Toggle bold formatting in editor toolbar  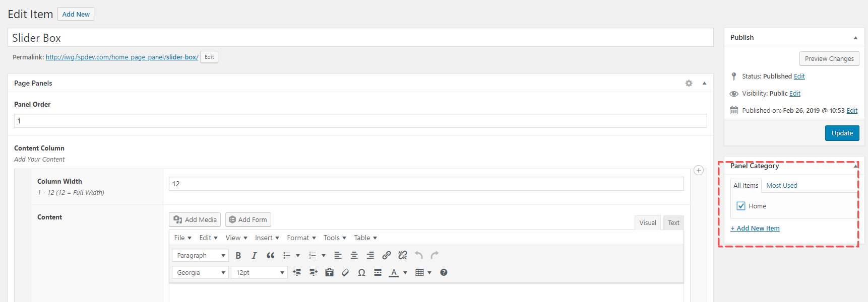pyautogui.click(x=238, y=255)
